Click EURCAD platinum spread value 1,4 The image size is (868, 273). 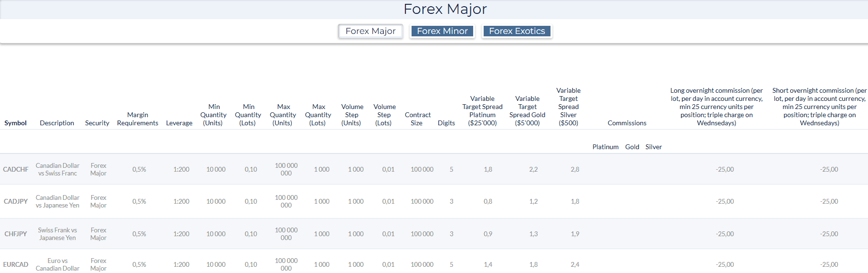click(488, 264)
